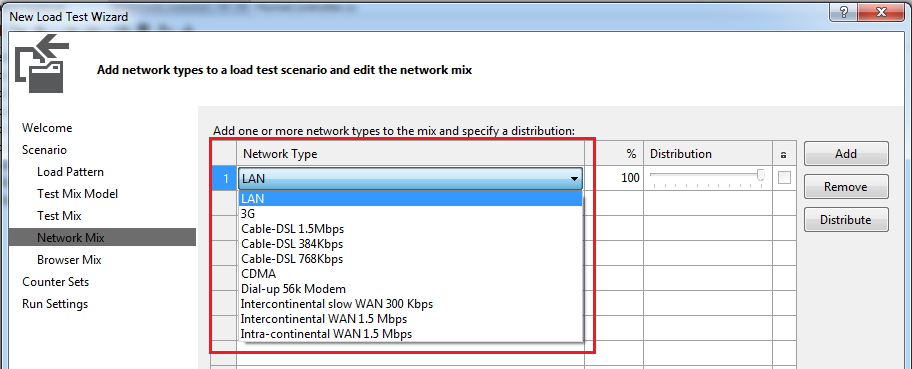Go to the Run Settings page
Screen dimensions: 912x369
(x=55, y=304)
